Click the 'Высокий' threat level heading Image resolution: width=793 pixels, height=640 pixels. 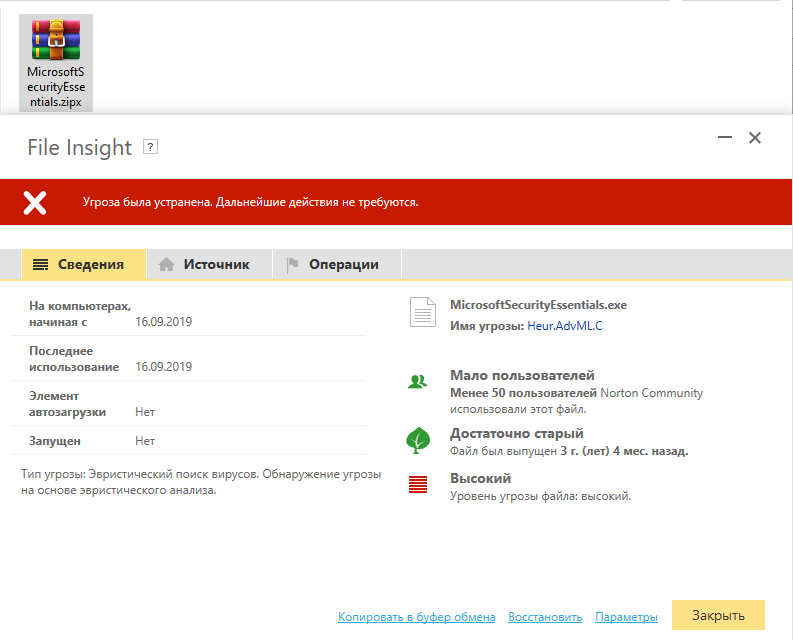coord(480,478)
